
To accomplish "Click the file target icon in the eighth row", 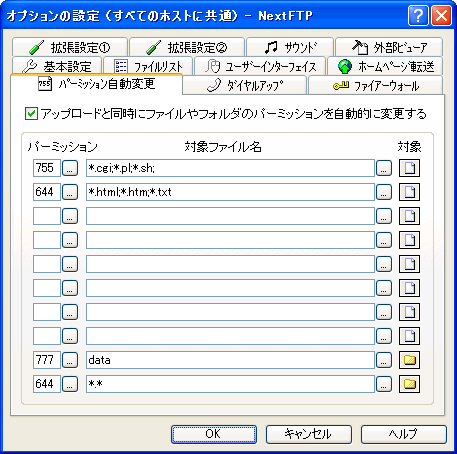I will click(x=409, y=336).
